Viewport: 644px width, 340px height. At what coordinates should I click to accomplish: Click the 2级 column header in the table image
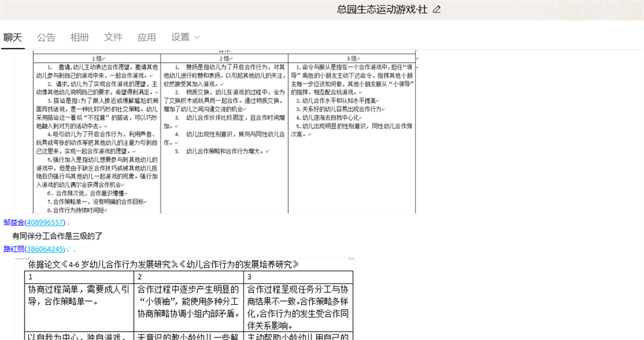click(225, 58)
